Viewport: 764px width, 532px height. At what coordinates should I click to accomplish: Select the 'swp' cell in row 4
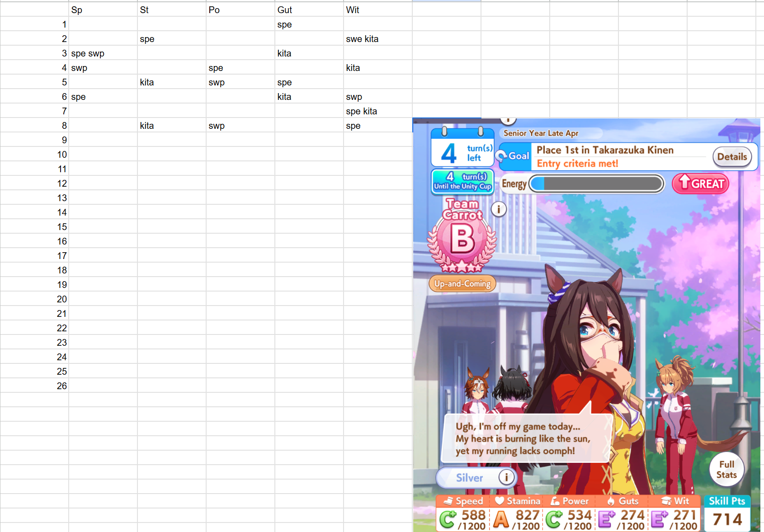[103, 68]
